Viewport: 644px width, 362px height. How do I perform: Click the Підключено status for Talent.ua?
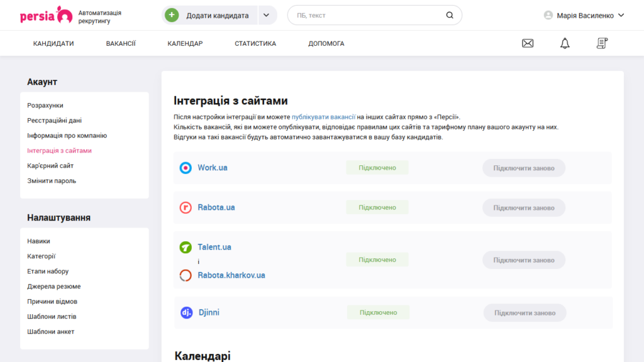pos(377,260)
